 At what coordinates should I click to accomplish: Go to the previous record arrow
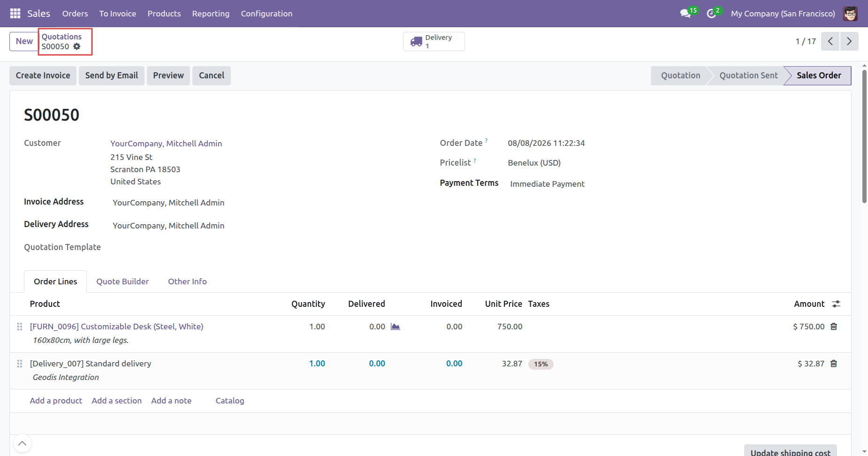click(830, 41)
